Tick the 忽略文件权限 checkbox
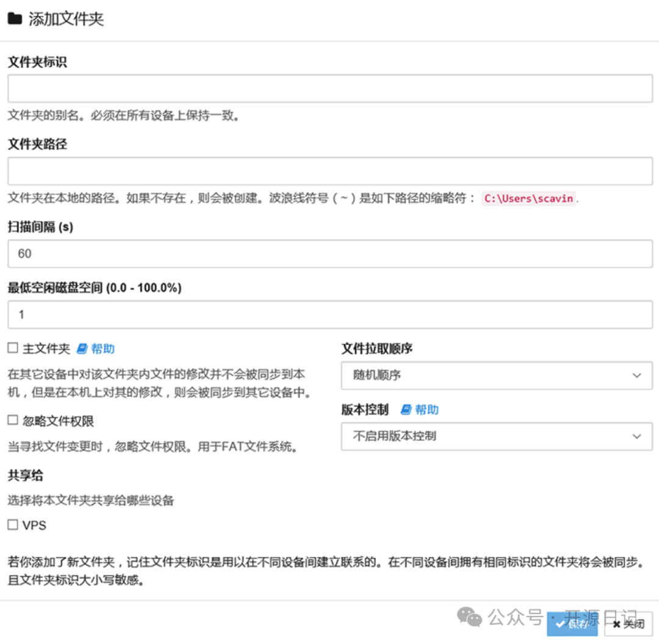659x644 pixels. point(13,421)
